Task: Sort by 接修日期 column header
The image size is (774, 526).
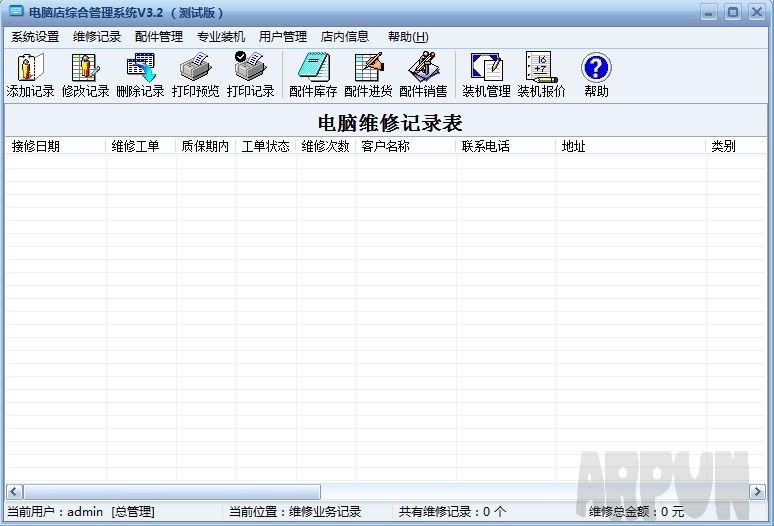Action: pyautogui.click(x=55, y=146)
